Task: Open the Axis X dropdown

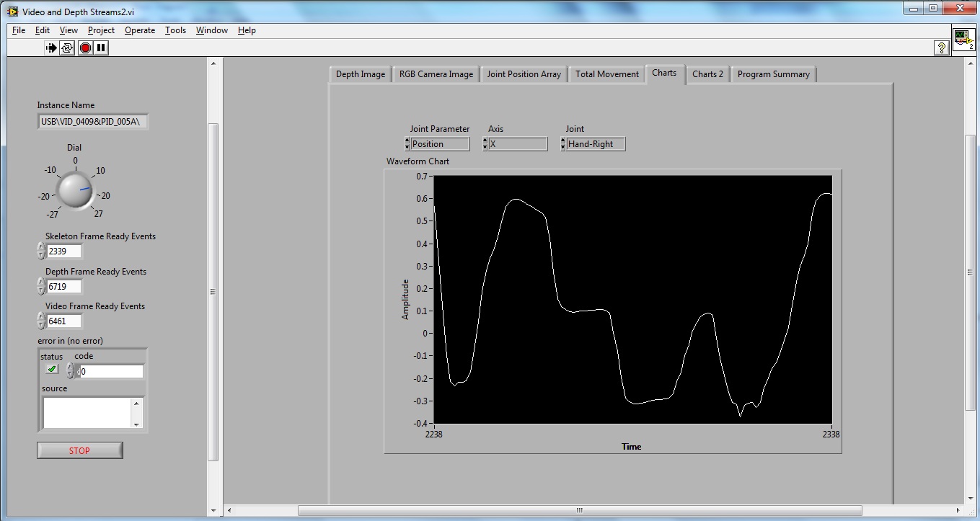Action: (x=518, y=144)
